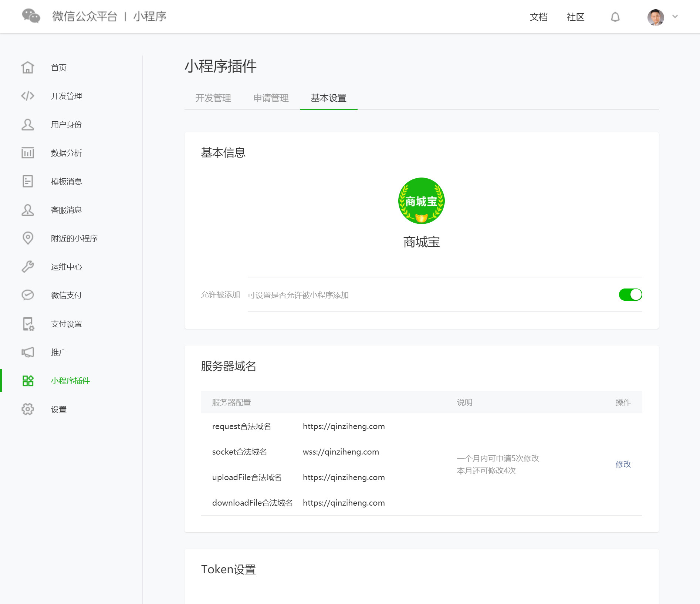Image resolution: width=700 pixels, height=604 pixels.
Task: Click the 小程序插件 grid icon
Action: pyautogui.click(x=28, y=381)
